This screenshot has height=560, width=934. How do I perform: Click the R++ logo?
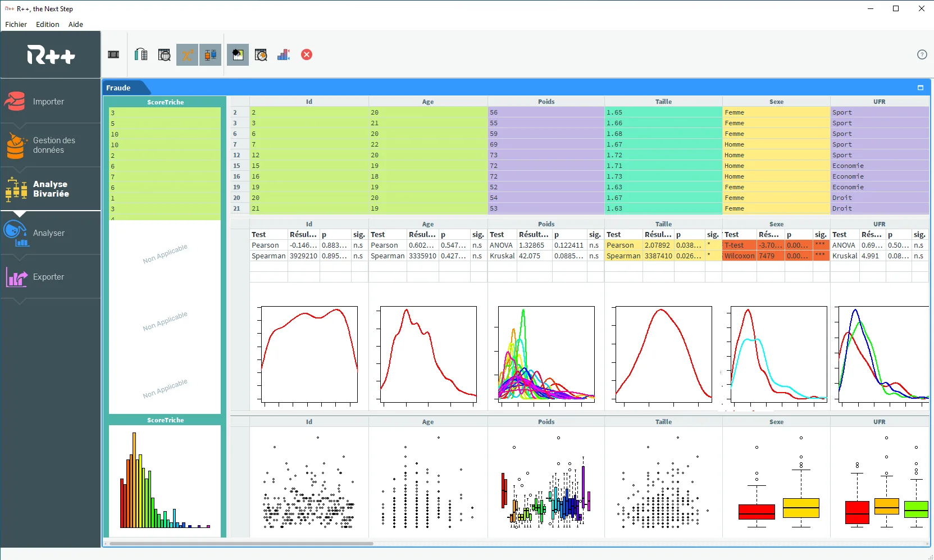51,55
